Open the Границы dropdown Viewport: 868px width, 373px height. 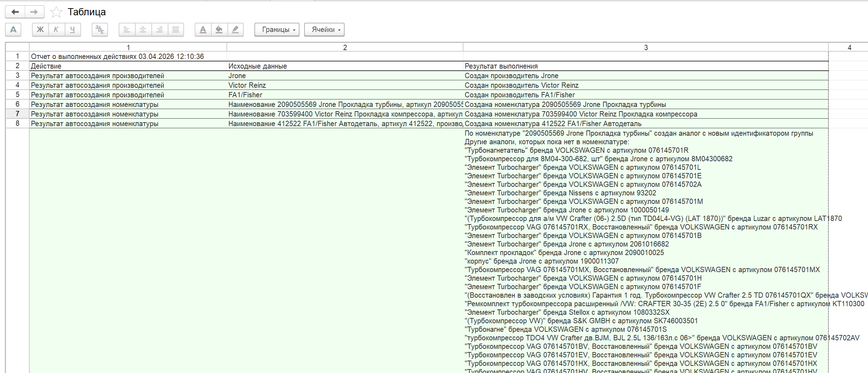point(277,29)
